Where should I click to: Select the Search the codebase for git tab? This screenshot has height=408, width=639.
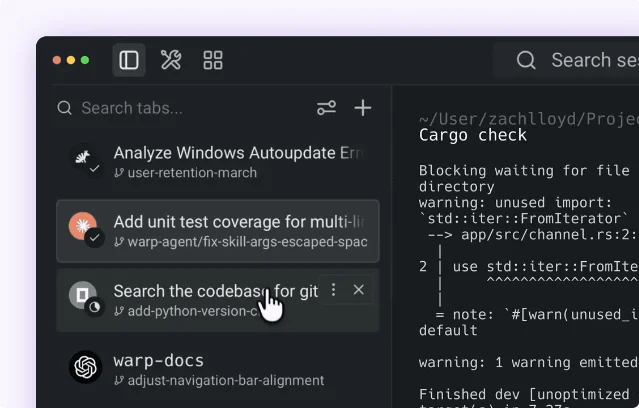(218, 300)
